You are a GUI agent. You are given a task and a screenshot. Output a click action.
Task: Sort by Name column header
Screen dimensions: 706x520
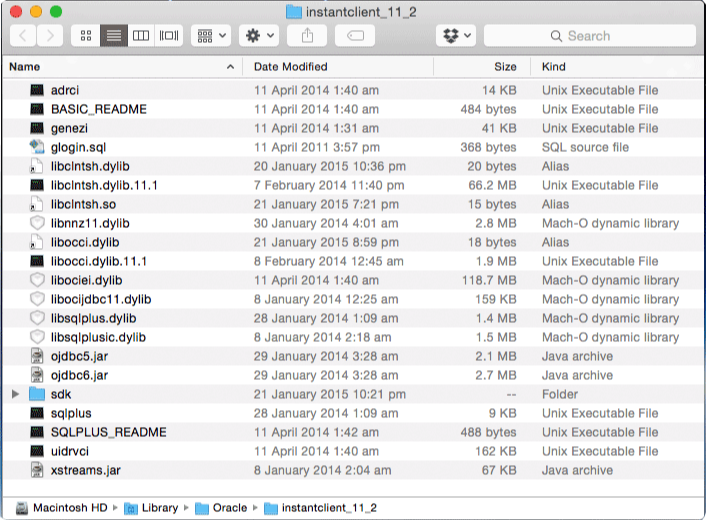[x=122, y=67]
